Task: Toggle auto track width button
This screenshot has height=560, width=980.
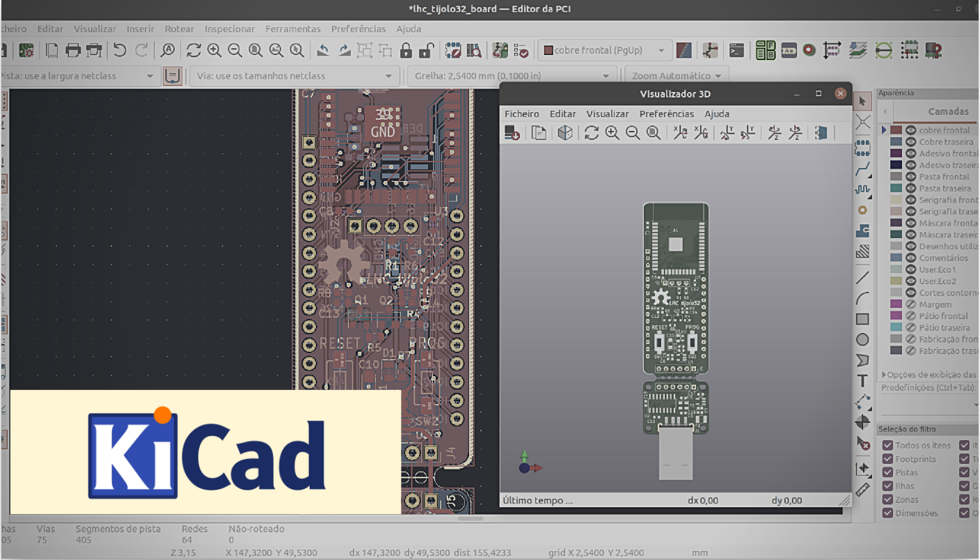Action: point(173,76)
